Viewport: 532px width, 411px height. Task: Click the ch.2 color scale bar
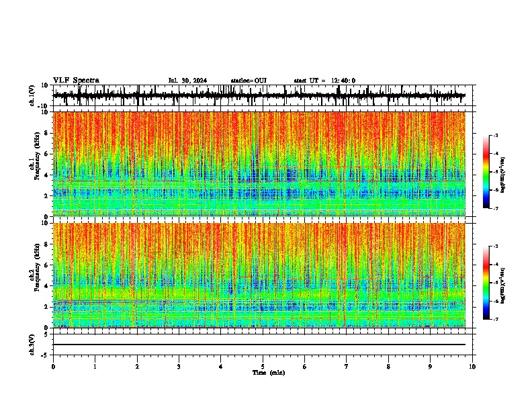(486, 283)
